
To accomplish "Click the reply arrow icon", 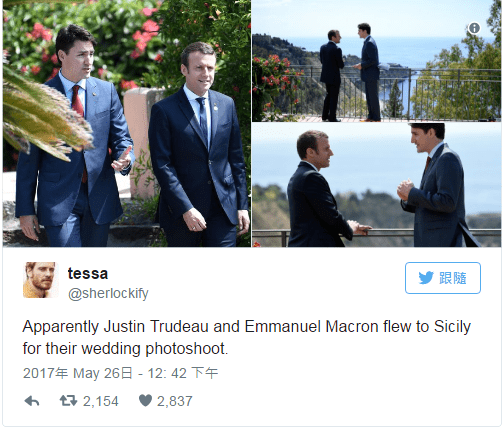I will [32, 401].
